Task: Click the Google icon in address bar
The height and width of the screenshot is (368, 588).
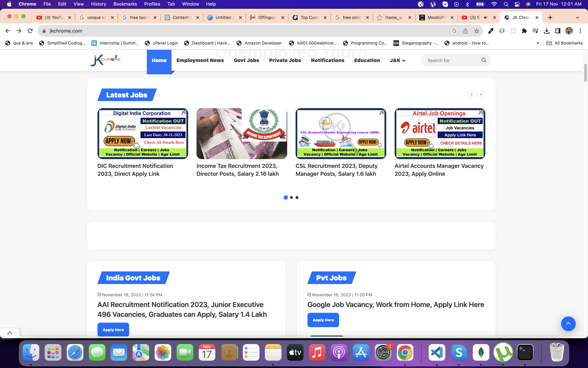Action: tap(454, 31)
